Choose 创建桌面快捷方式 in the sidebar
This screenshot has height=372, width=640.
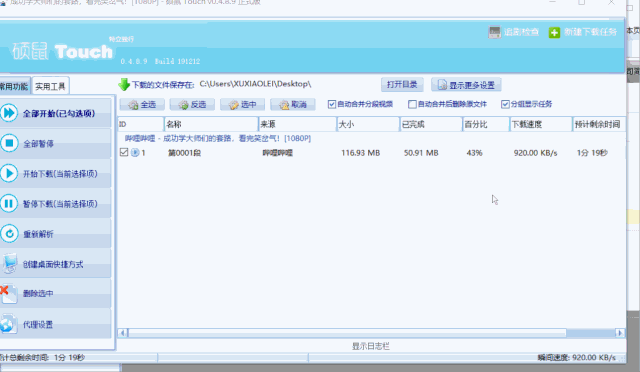point(56,264)
